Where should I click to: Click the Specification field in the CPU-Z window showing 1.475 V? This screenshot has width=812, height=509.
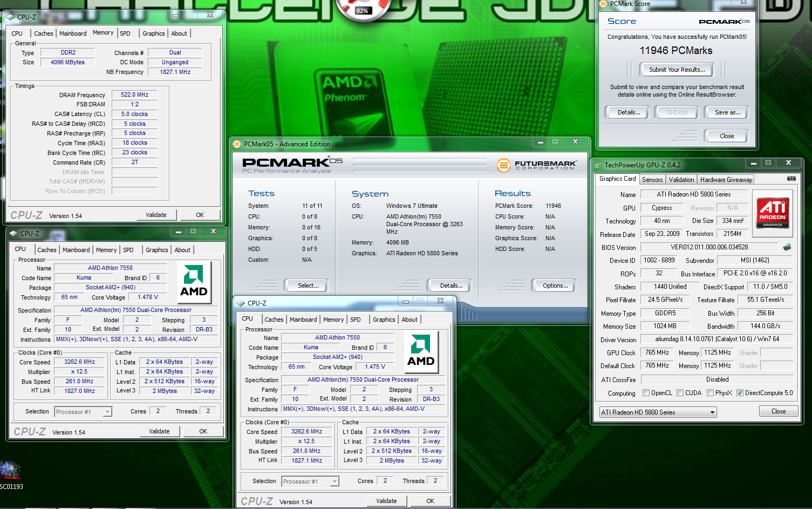click(x=363, y=380)
